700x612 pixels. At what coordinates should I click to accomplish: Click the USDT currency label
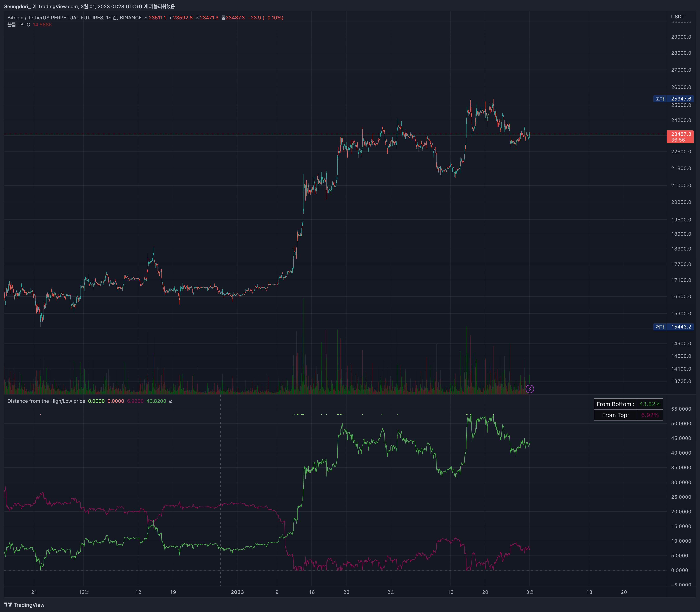(x=678, y=17)
